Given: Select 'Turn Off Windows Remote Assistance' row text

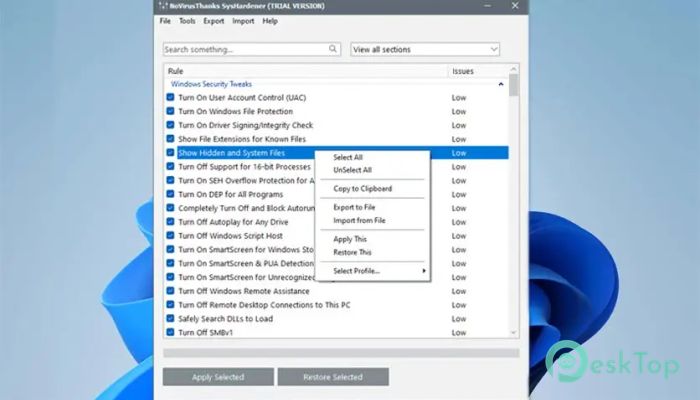Looking at the screenshot, I should 244,291.
